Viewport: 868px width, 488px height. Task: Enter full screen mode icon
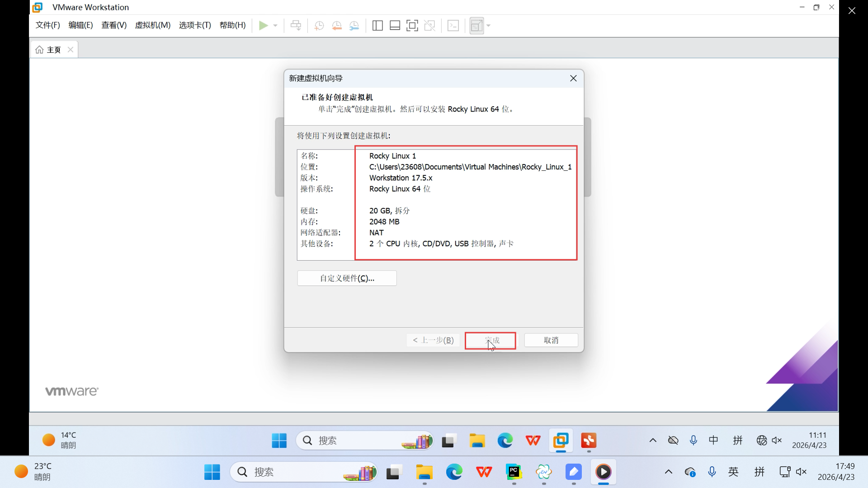click(412, 26)
